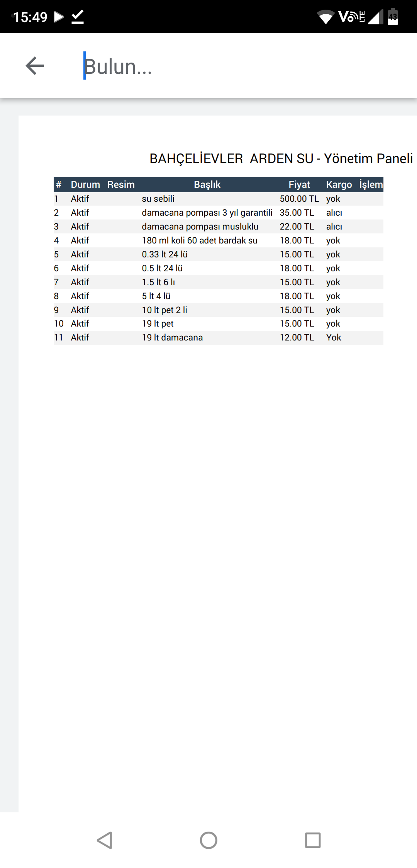Tap the play notification icon

click(59, 17)
